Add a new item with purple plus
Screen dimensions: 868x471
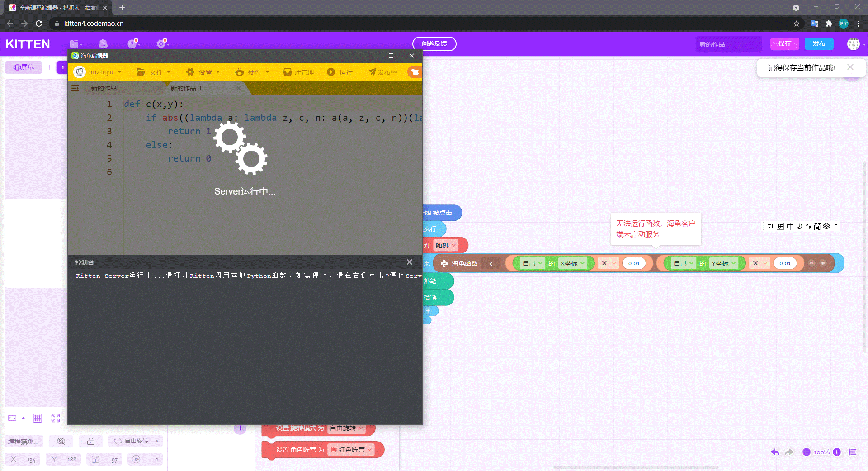click(x=240, y=428)
